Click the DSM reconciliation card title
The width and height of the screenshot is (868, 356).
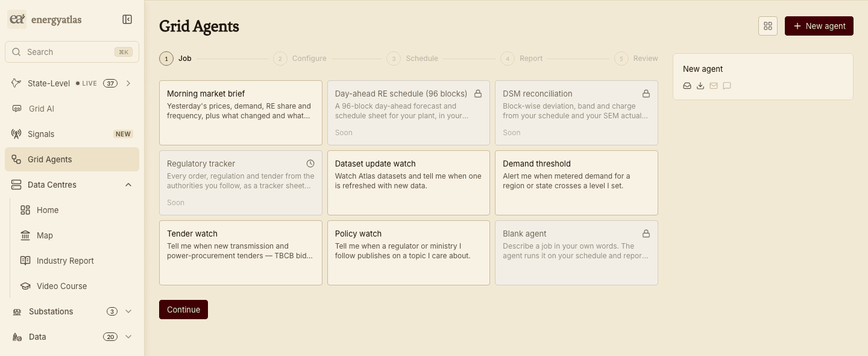click(x=538, y=94)
